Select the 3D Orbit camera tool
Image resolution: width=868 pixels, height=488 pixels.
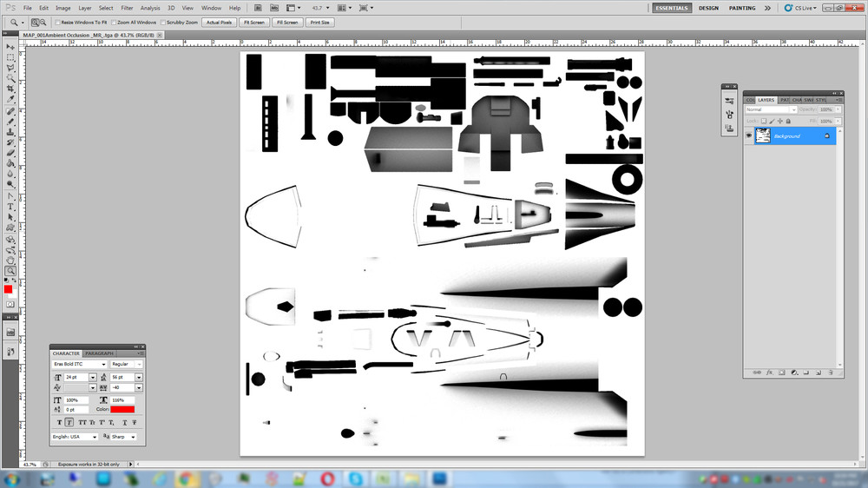[x=10, y=250]
